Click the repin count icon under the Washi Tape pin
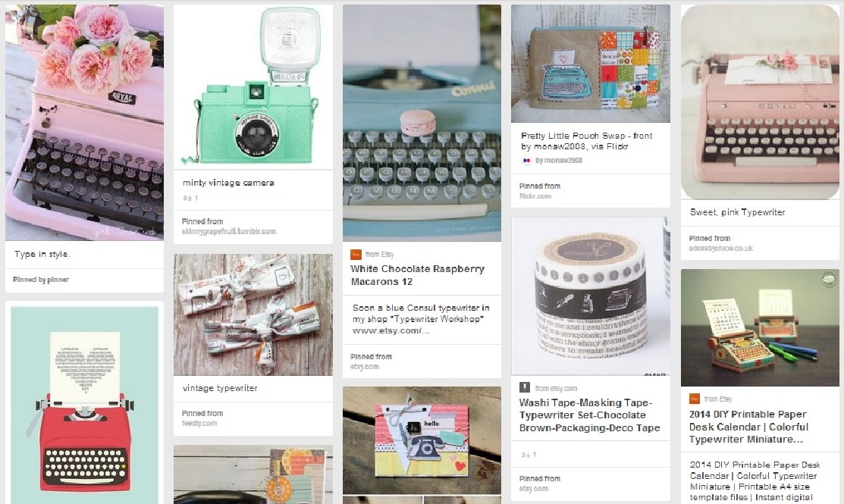The image size is (844, 504). coord(526,455)
